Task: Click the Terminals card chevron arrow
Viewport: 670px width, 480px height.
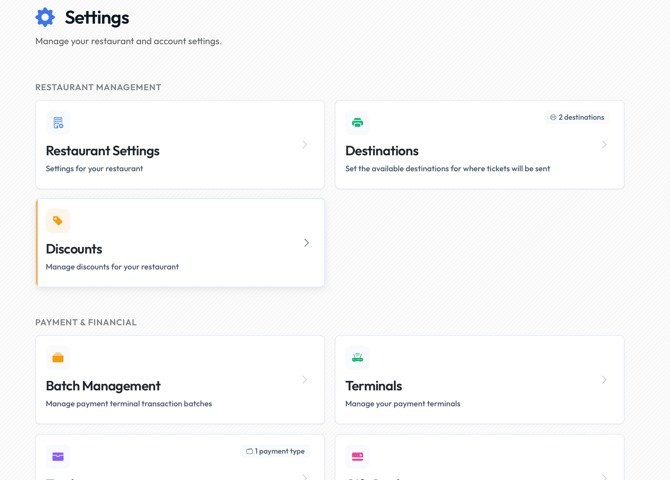Action: (x=604, y=380)
